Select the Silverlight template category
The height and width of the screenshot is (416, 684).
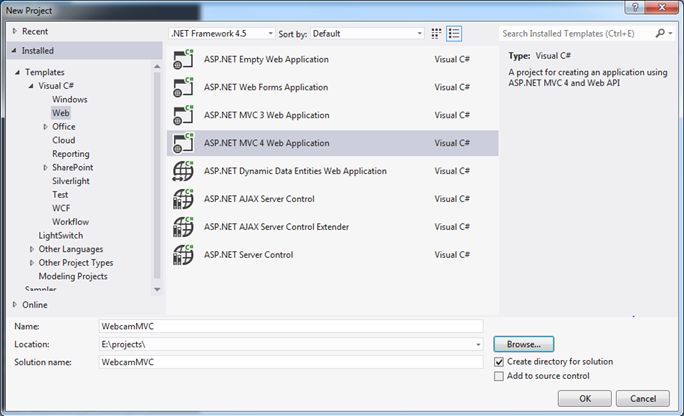coord(71,181)
